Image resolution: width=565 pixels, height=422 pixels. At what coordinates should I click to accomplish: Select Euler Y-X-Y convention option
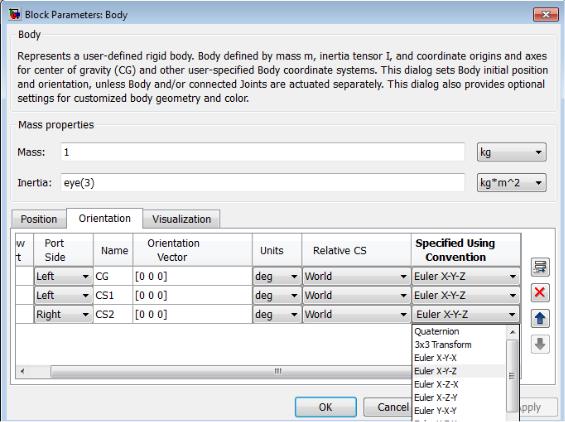(459, 410)
